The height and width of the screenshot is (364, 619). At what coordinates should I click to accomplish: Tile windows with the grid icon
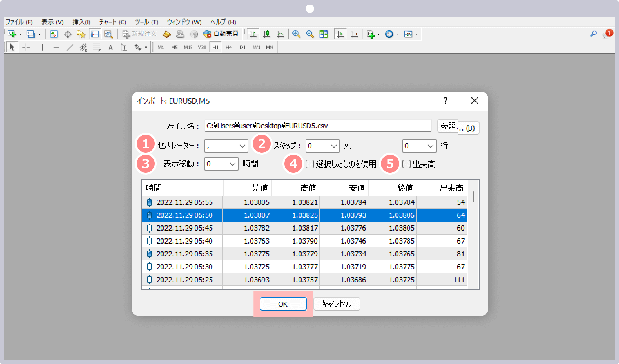coord(323,34)
